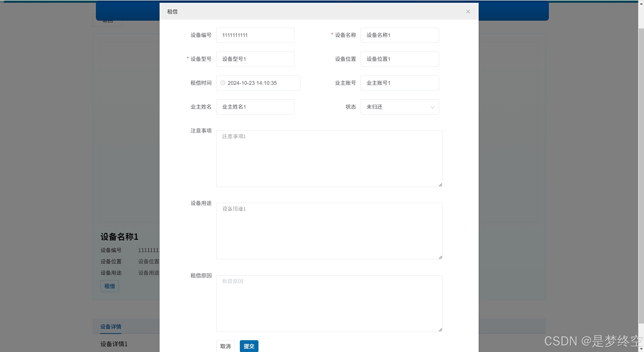
Task: Click resize handle of 租借原因 textarea
Action: coord(440,330)
